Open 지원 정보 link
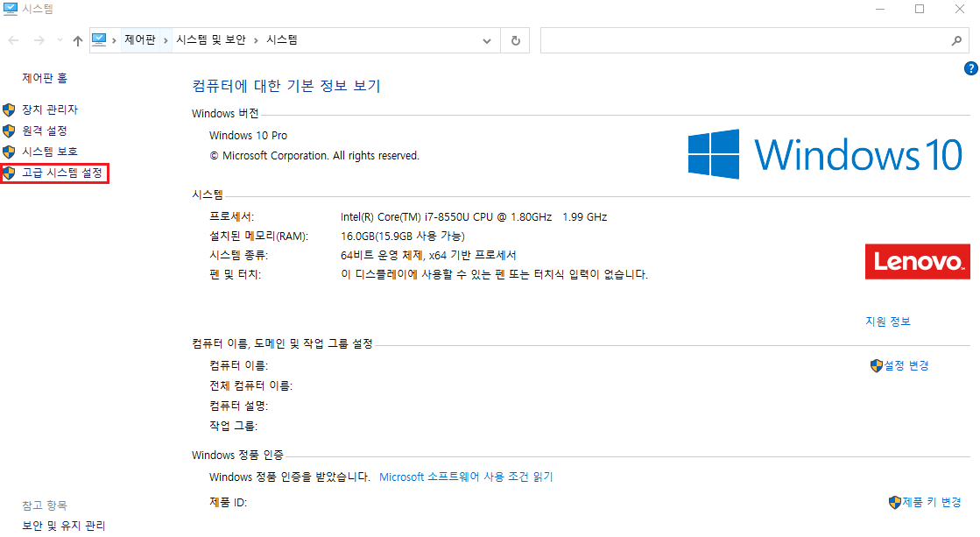 coord(888,321)
